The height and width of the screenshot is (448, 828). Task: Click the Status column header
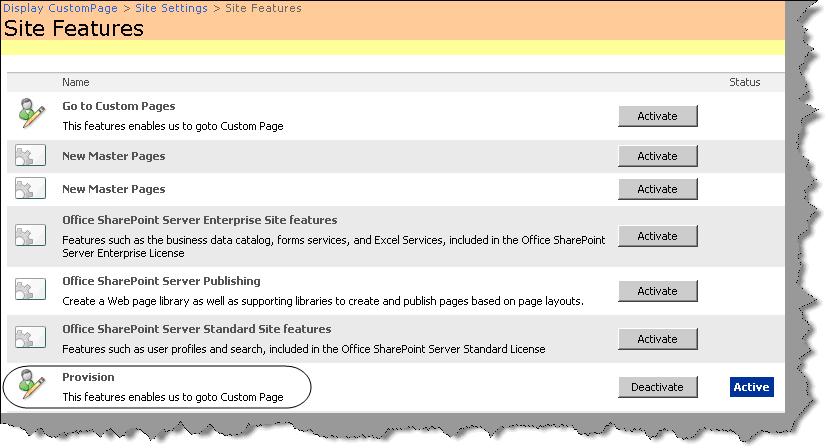(x=744, y=82)
